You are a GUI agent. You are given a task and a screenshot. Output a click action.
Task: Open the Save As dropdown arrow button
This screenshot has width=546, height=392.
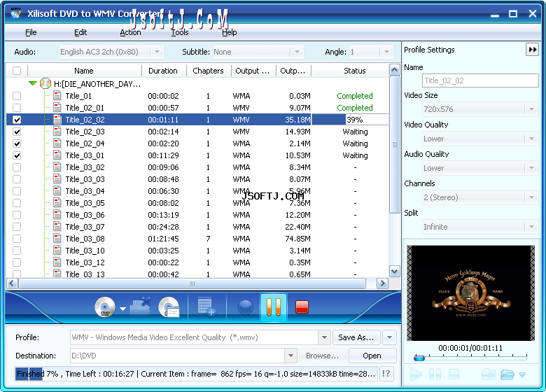(389, 337)
